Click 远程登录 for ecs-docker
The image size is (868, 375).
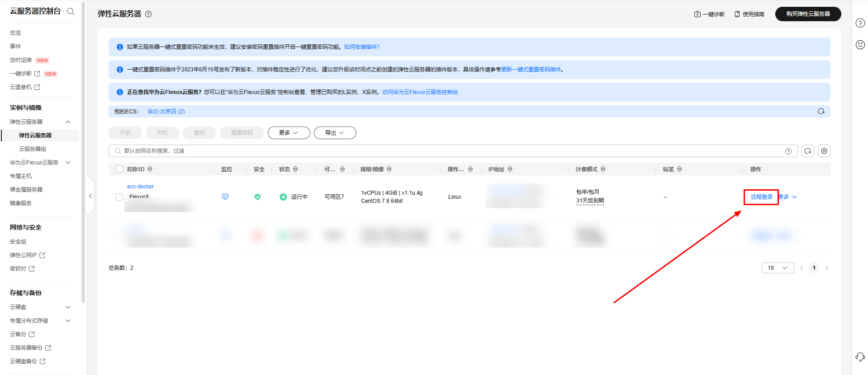coord(762,197)
